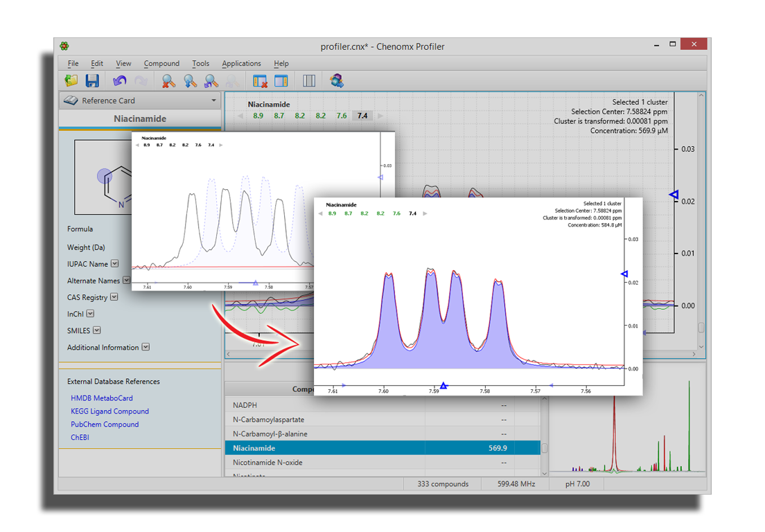Expand the Additional Information section
Viewport: 765px width, 532px height.
pos(146,347)
